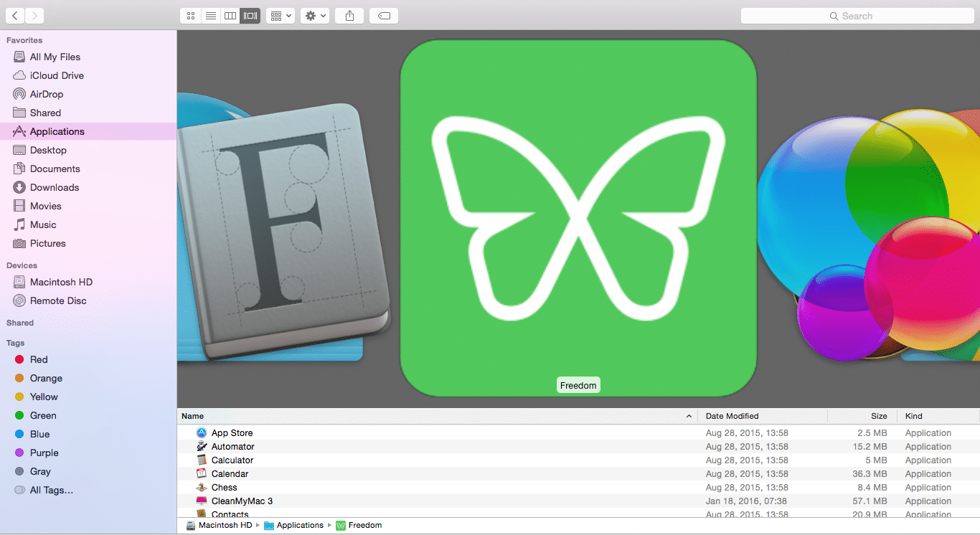The width and height of the screenshot is (980, 535).
Task: Select the Chess app icon
Action: (x=202, y=487)
